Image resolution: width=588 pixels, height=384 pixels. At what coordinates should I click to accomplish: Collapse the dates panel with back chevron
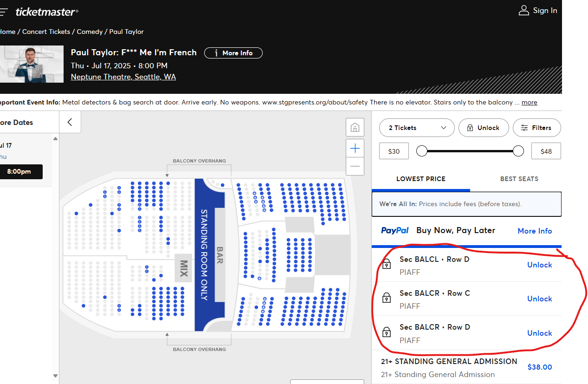click(x=70, y=122)
